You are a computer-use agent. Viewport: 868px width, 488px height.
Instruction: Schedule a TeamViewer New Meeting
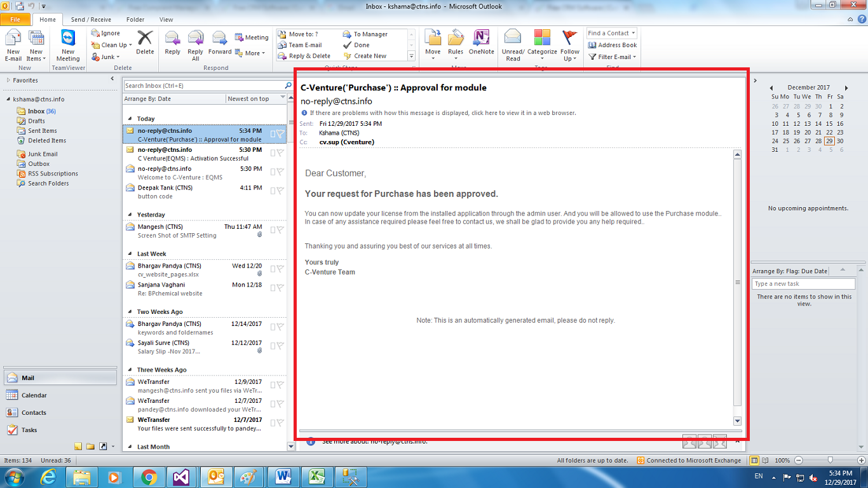pyautogui.click(x=68, y=46)
